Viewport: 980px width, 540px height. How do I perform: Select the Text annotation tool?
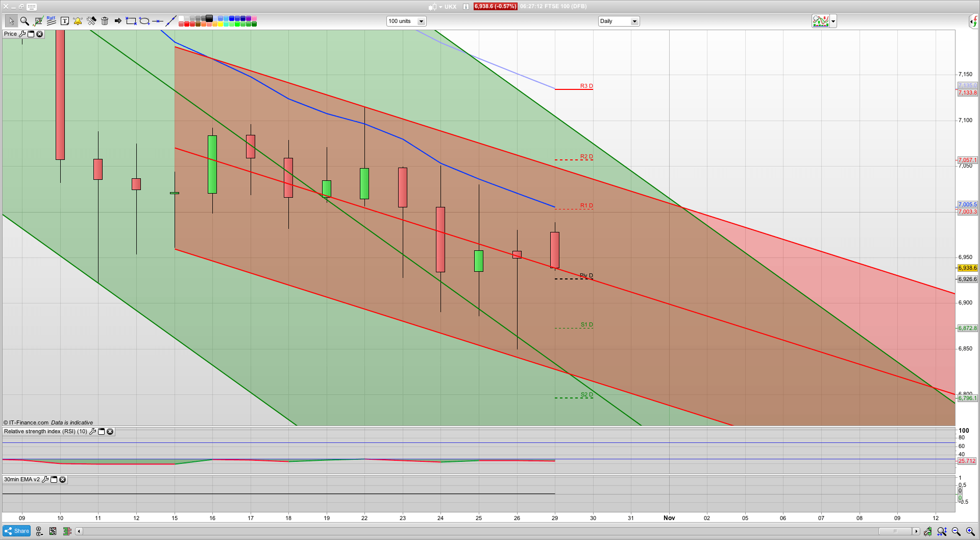pos(65,21)
